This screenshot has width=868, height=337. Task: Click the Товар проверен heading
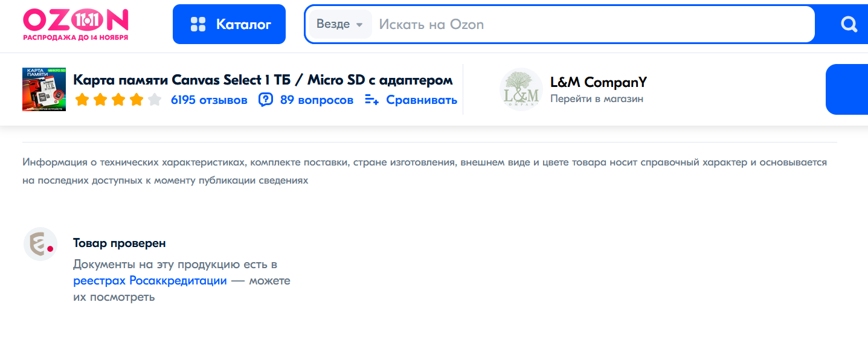click(120, 243)
